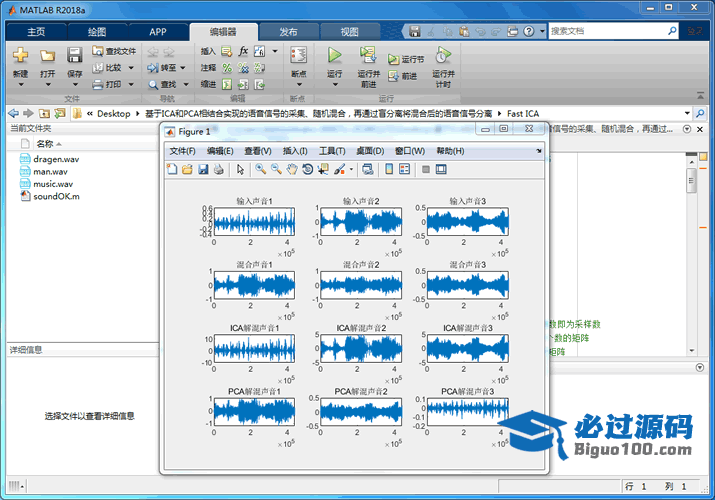Click Find Files (查找文件) in ribbon
715x500 pixels.
coord(114,51)
